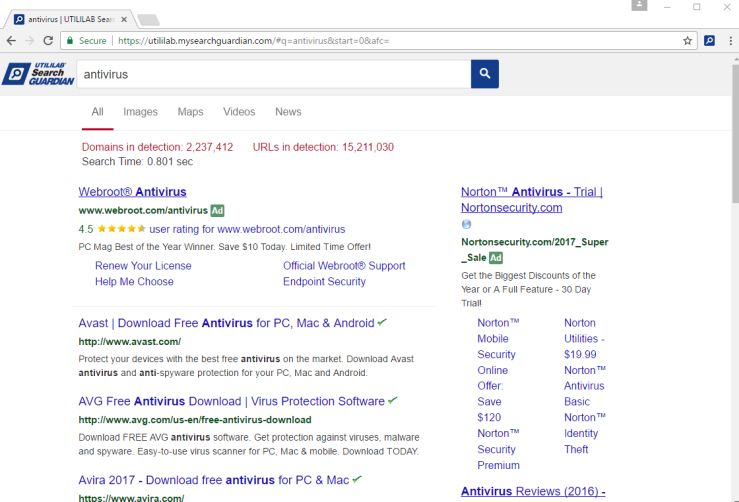
Task: Open Norton Antivirus Basic sitelink
Action: pos(585,386)
